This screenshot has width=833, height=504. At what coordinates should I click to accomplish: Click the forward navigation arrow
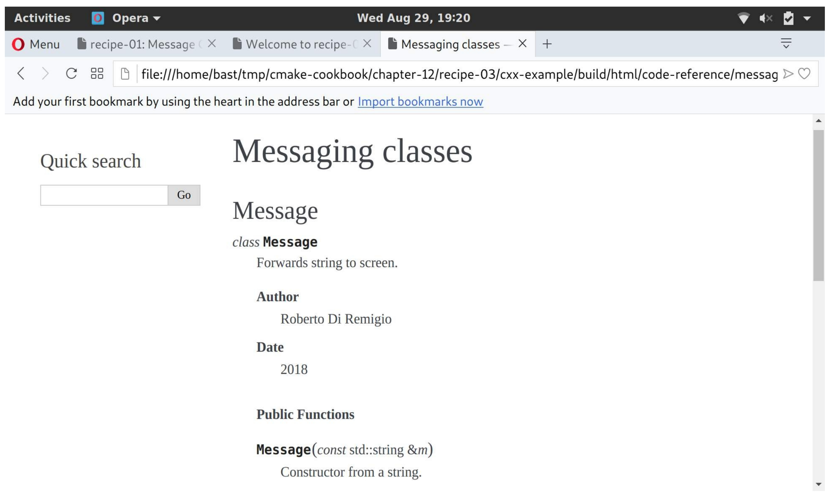click(x=45, y=74)
